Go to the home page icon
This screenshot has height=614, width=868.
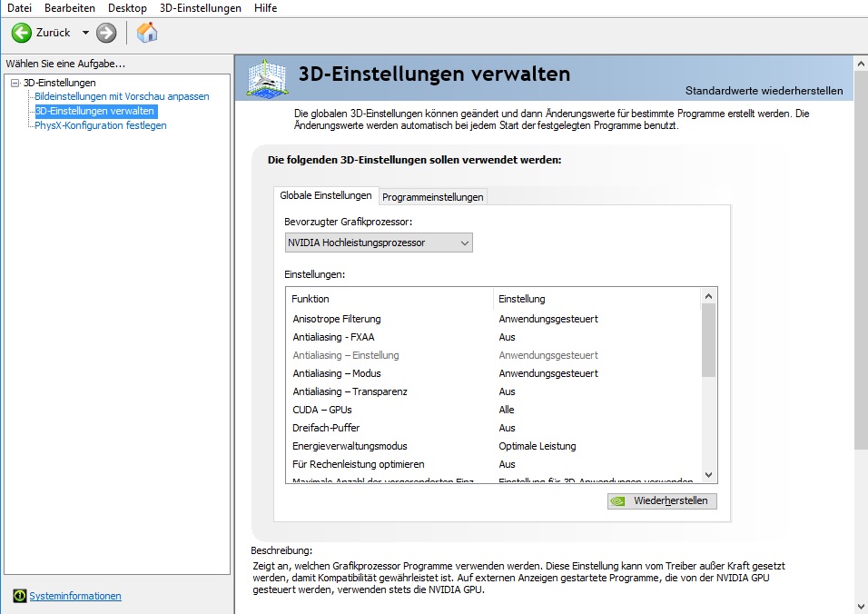pos(147,33)
